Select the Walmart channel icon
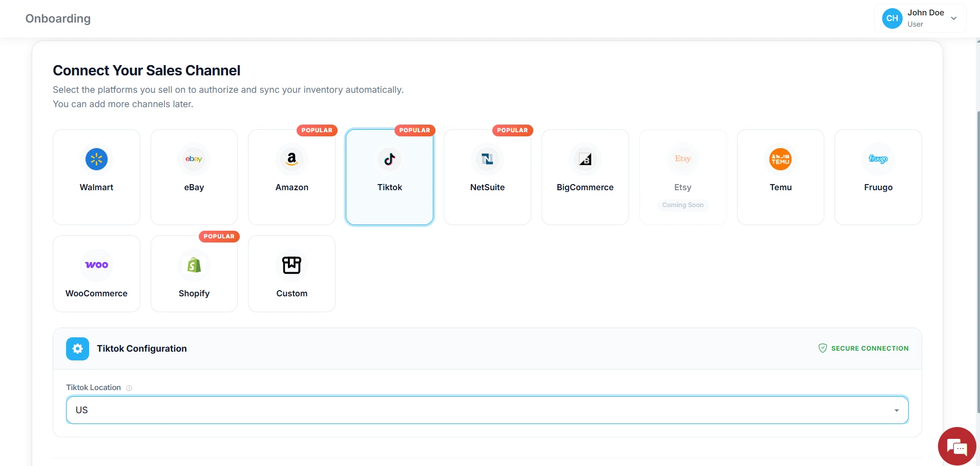Screen dimensions: 980x466 click(96, 159)
